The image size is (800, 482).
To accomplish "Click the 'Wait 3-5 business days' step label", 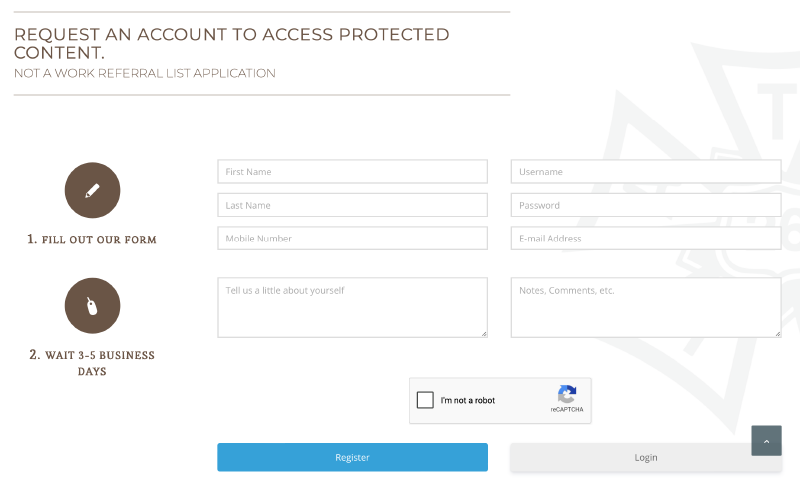I will tap(92, 363).
